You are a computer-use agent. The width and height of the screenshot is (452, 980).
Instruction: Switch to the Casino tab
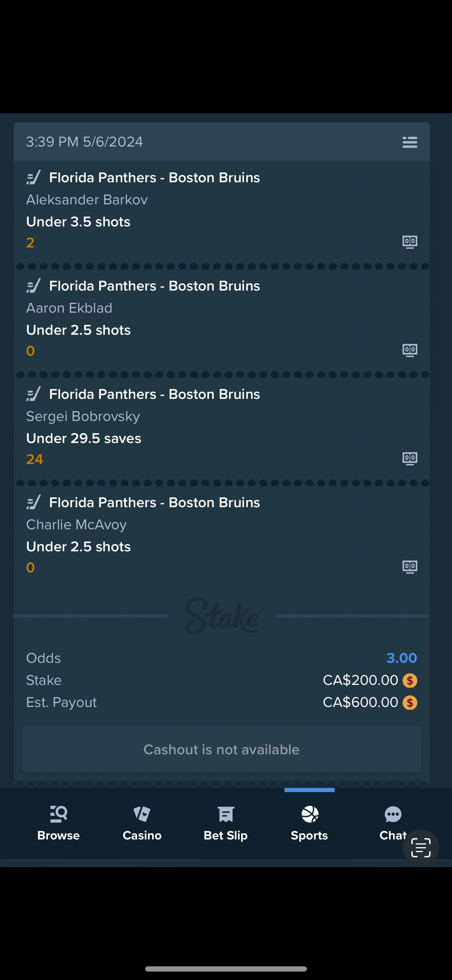[142, 823]
